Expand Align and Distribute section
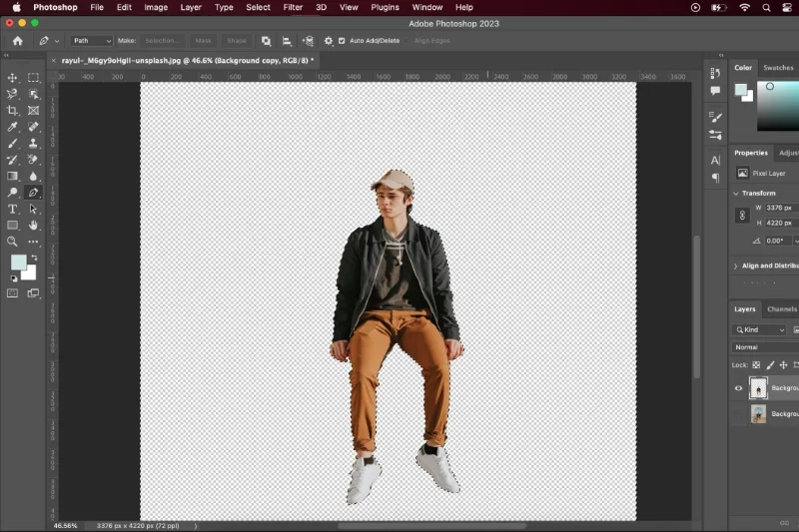This screenshot has width=799, height=532. 736,266
